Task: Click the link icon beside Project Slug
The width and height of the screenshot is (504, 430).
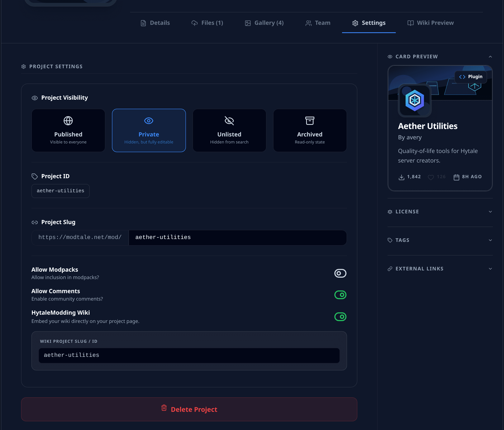Action: pos(35,222)
